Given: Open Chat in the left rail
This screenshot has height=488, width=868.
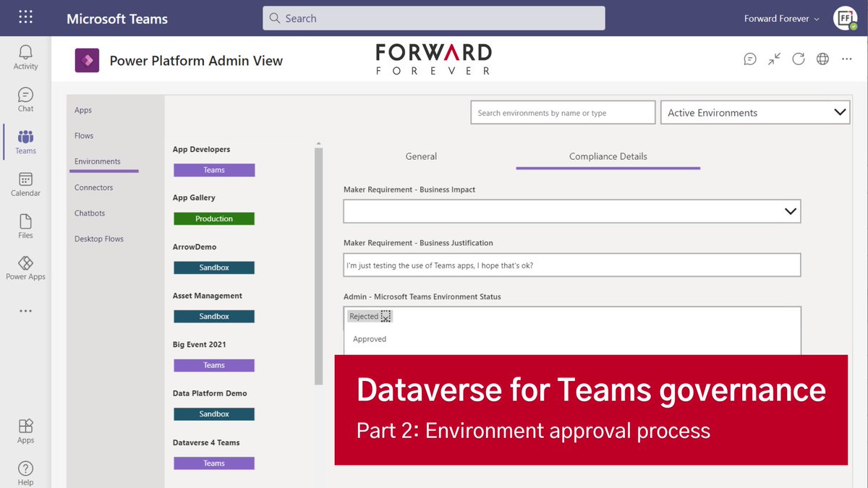Looking at the screenshot, I should point(25,100).
